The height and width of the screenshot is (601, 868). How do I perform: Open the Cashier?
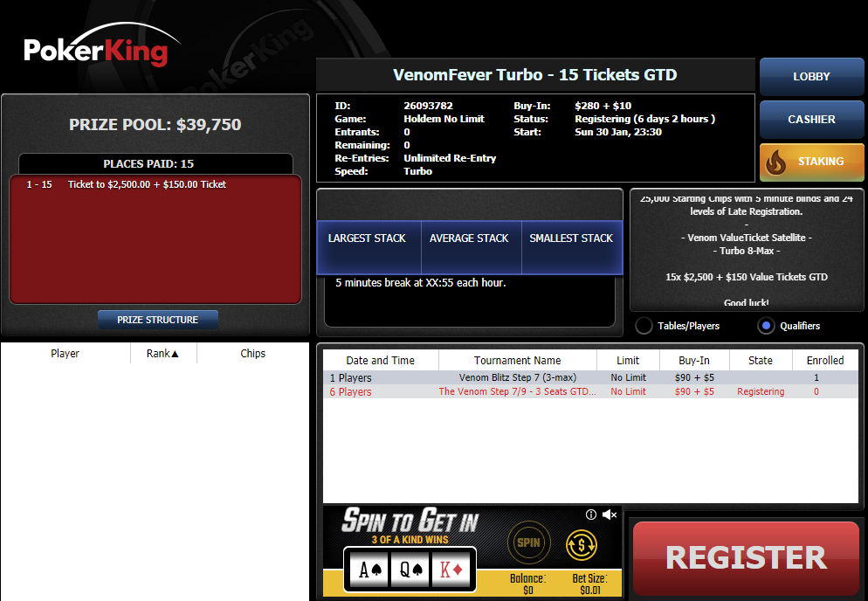tap(811, 119)
